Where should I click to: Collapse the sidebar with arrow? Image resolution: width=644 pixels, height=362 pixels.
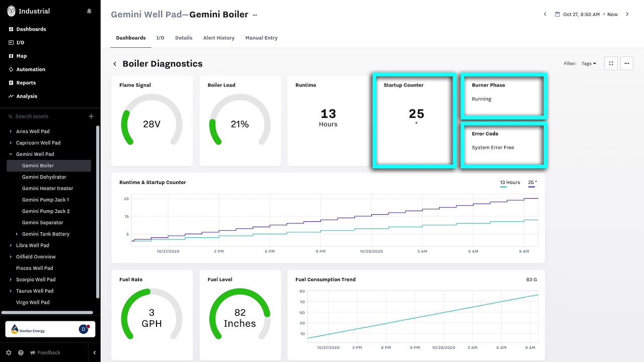[94, 352]
